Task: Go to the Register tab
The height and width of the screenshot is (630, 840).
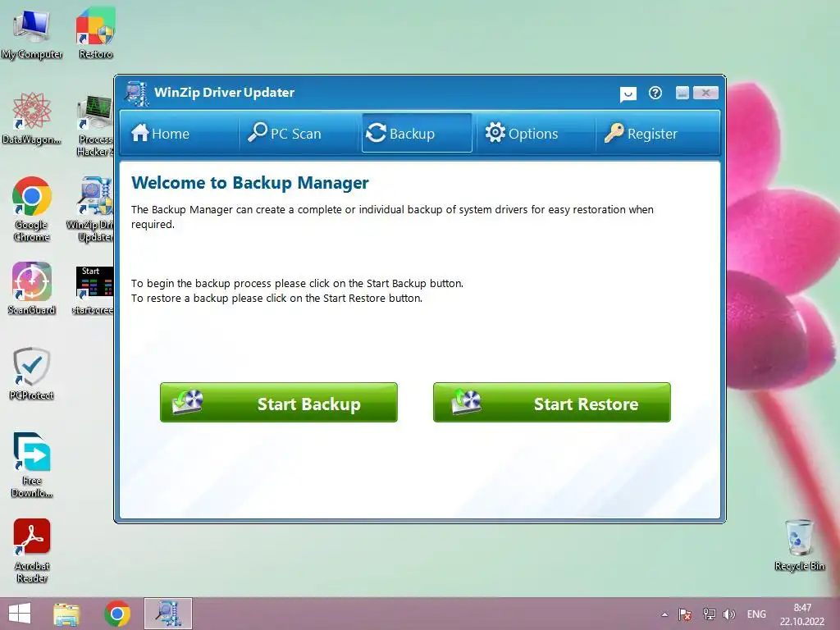Action: 656,133
